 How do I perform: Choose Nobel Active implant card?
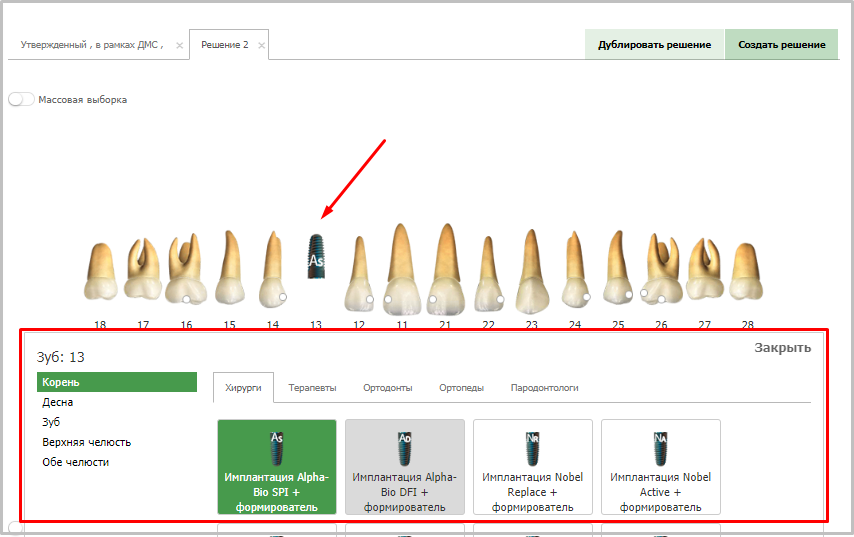point(661,467)
